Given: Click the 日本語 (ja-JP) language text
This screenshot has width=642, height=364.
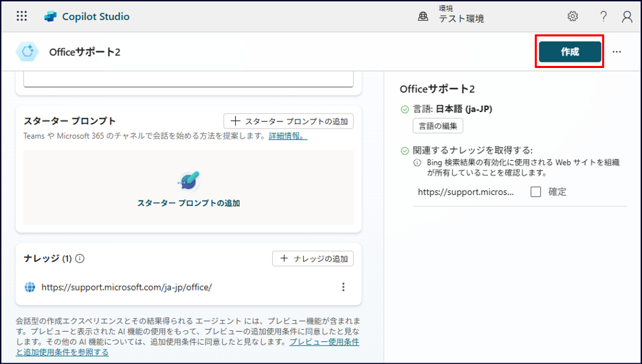Looking at the screenshot, I should 464,109.
